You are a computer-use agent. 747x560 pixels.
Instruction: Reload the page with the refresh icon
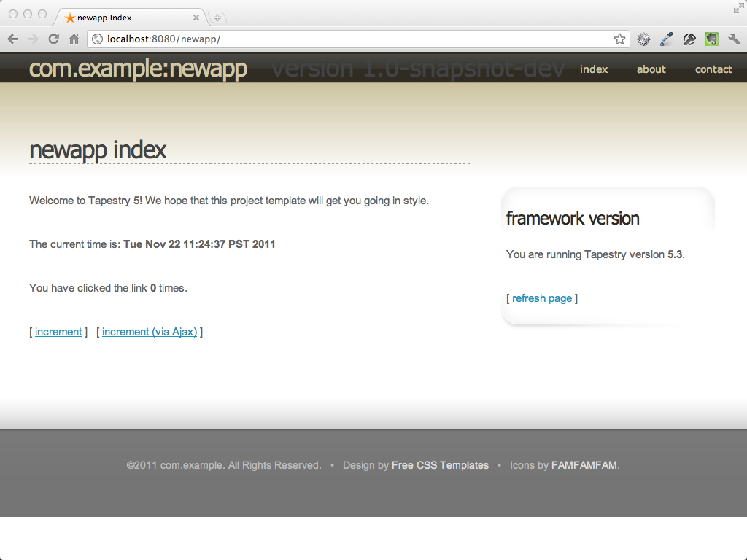point(53,39)
